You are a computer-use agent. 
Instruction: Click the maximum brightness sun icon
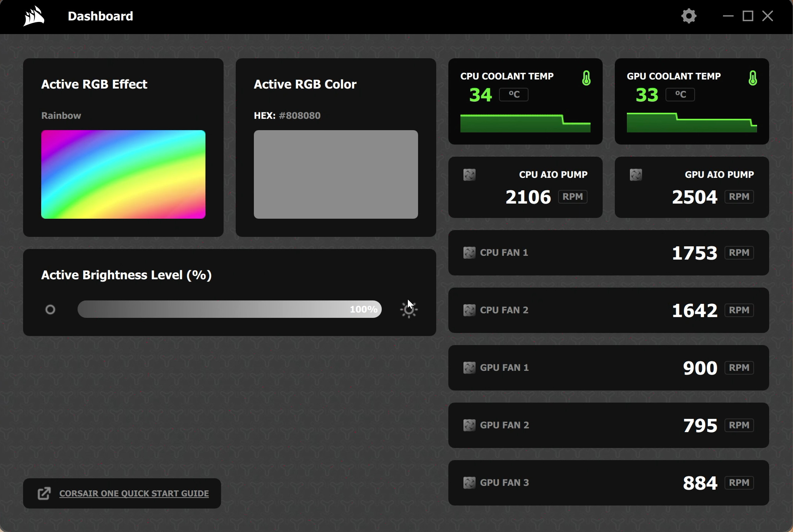[x=409, y=310]
